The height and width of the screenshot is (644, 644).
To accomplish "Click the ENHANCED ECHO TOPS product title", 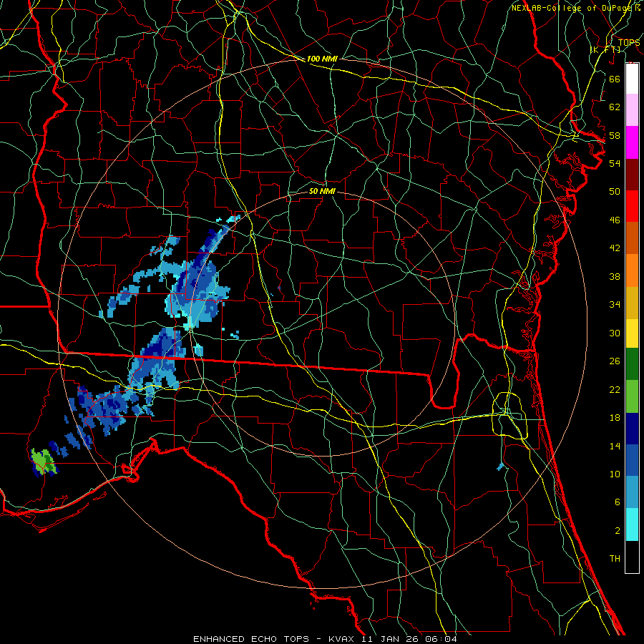I will point(250,639).
